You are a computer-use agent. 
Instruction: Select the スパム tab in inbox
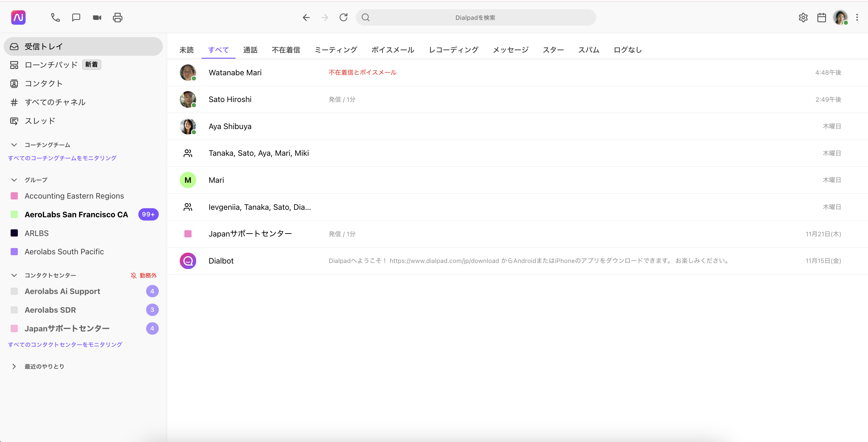[589, 50]
